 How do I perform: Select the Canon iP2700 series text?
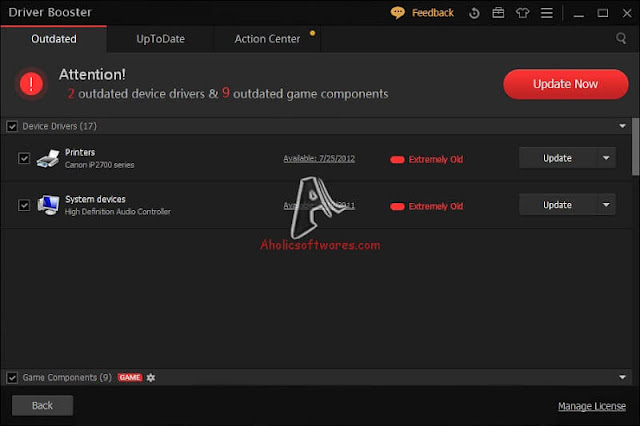pyautogui.click(x=100, y=165)
